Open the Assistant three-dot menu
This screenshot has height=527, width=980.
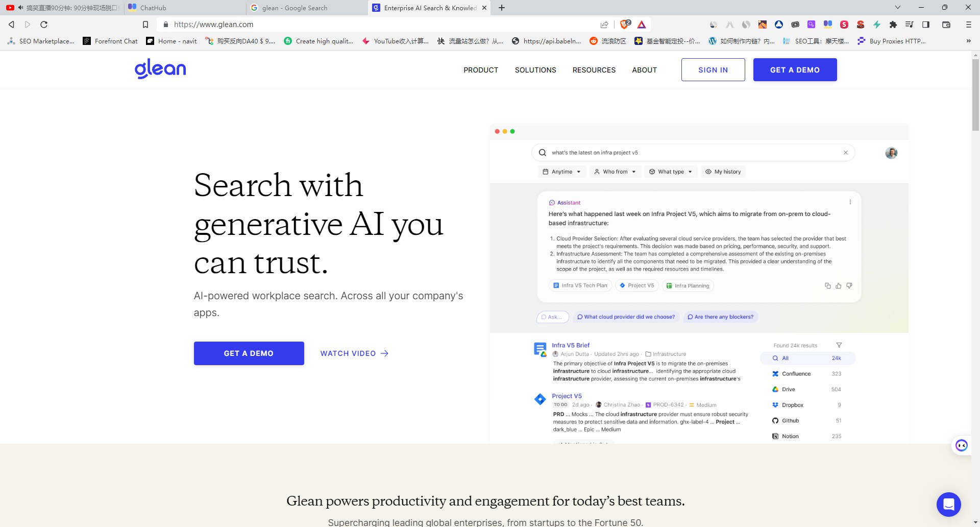[850, 202]
